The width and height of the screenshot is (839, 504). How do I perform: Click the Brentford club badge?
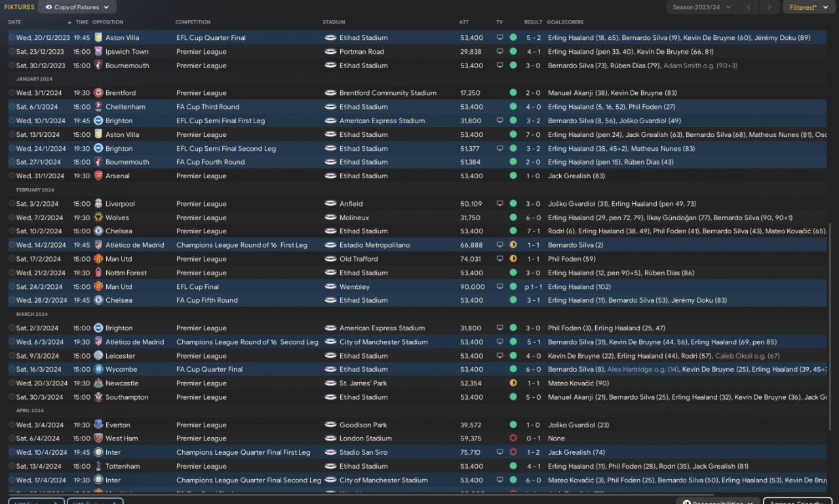click(x=98, y=93)
